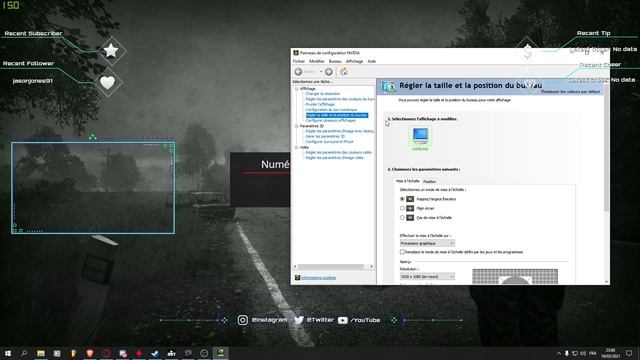
Task: Switch to the Position tab
Action: pos(429,182)
